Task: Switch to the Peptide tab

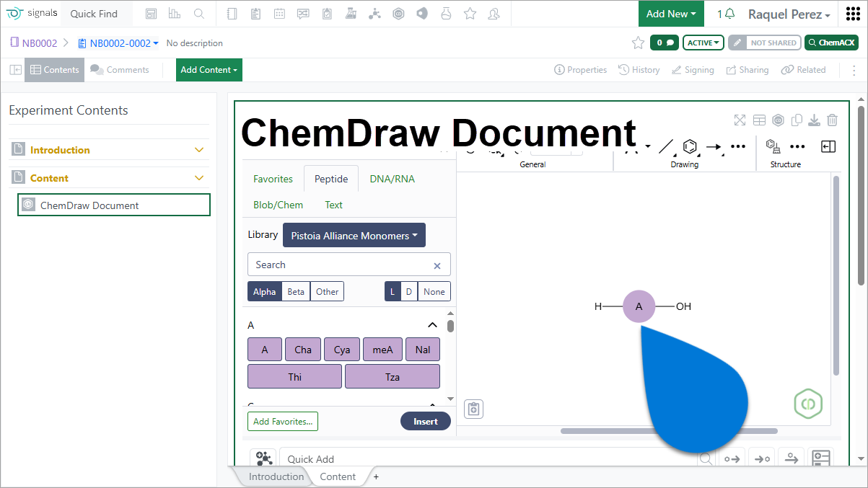Action: (x=331, y=179)
